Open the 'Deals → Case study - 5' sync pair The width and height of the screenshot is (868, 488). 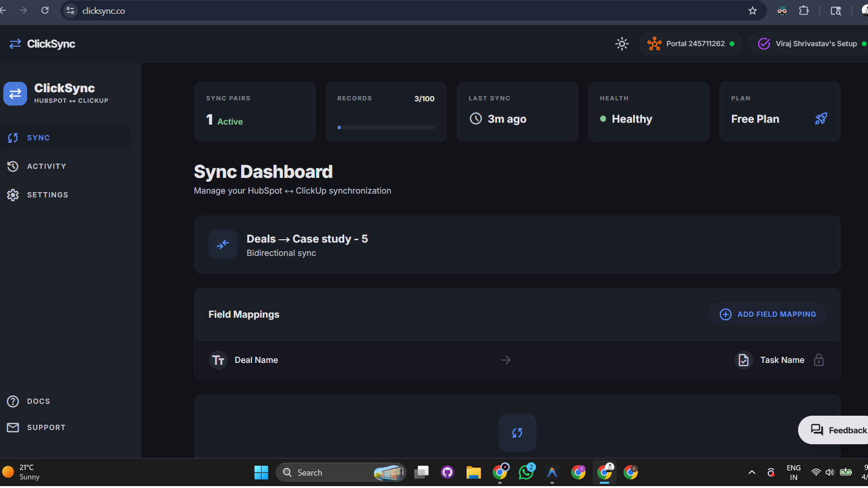[517, 244]
